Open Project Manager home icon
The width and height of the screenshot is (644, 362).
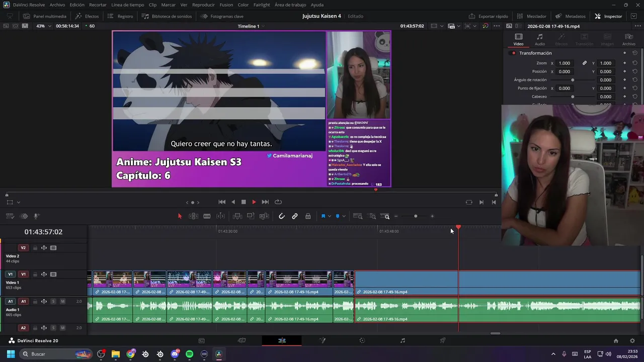[x=616, y=341]
